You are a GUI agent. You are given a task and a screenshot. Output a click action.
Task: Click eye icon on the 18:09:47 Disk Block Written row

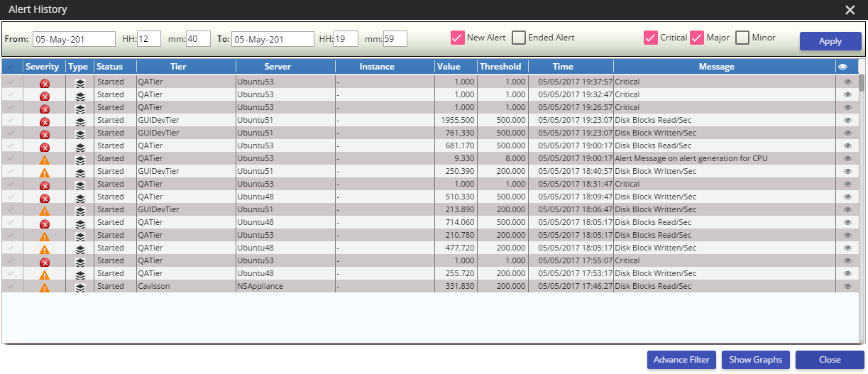coord(847,197)
